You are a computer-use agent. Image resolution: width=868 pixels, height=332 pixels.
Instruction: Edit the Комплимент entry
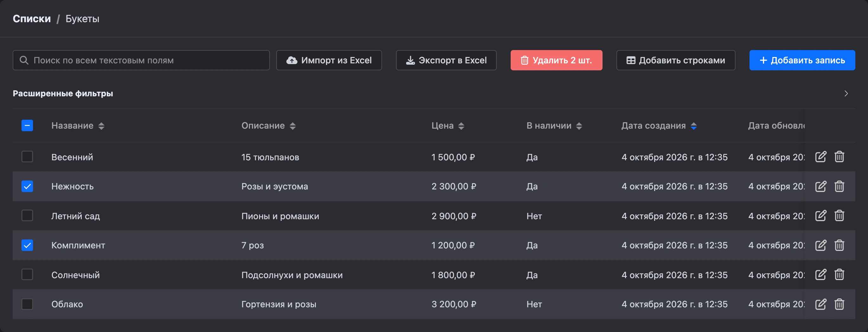pyautogui.click(x=820, y=245)
